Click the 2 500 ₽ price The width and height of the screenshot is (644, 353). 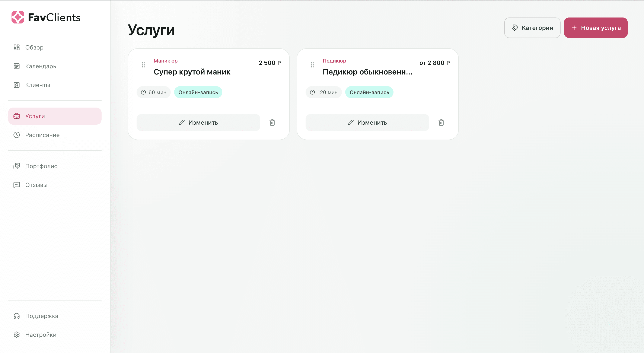click(270, 63)
